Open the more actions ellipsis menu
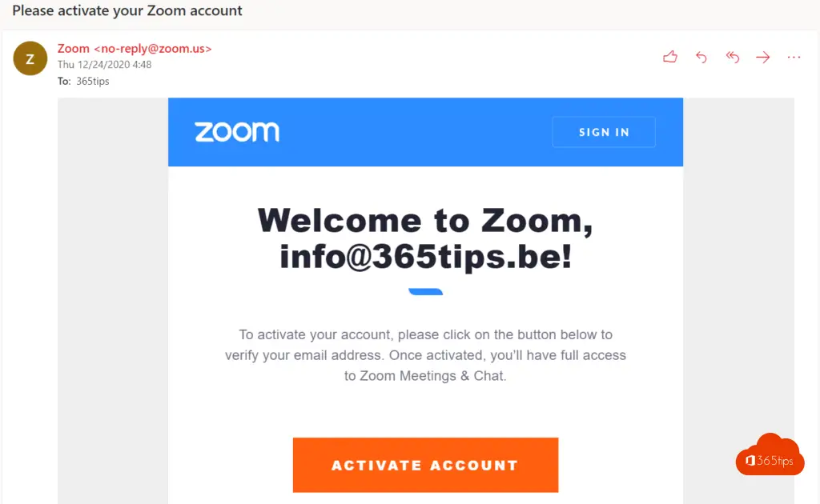 click(794, 57)
